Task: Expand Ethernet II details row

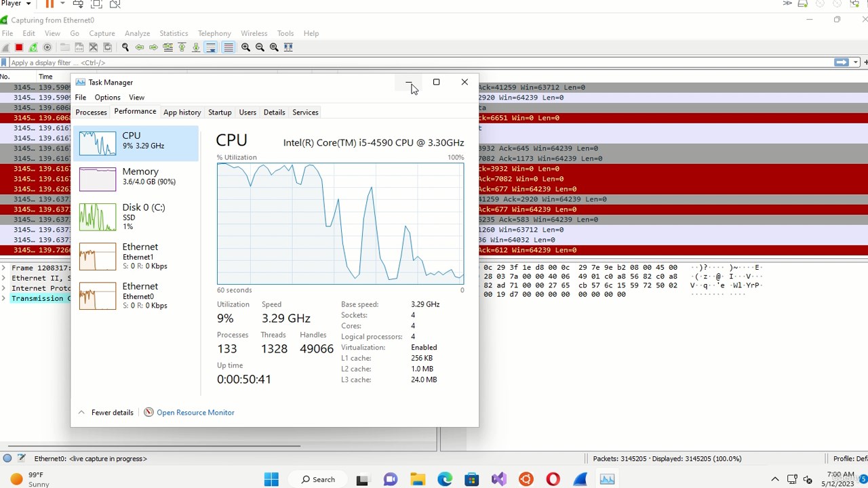Action: 3,278
